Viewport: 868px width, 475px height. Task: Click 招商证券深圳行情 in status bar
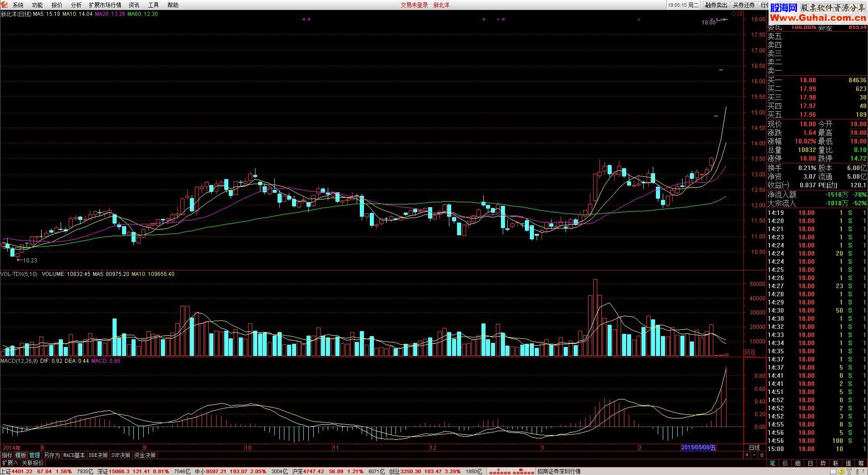click(559, 471)
